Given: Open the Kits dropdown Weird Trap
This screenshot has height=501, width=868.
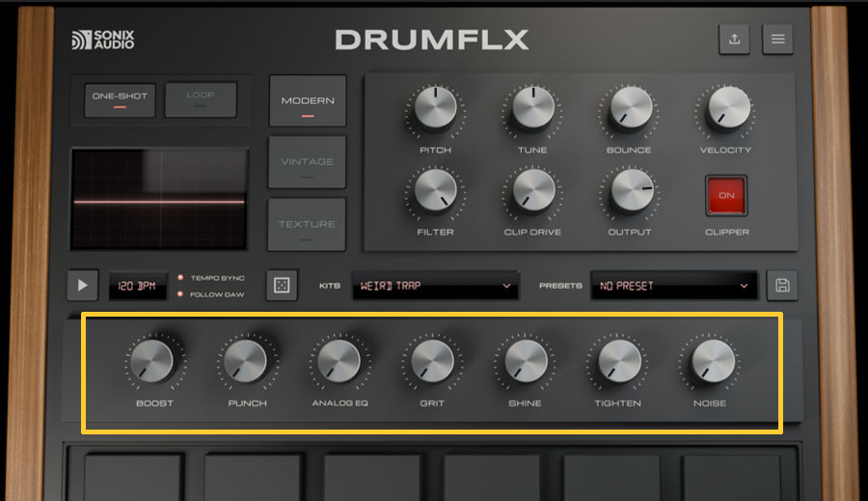Looking at the screenshot, I should 436,286.
